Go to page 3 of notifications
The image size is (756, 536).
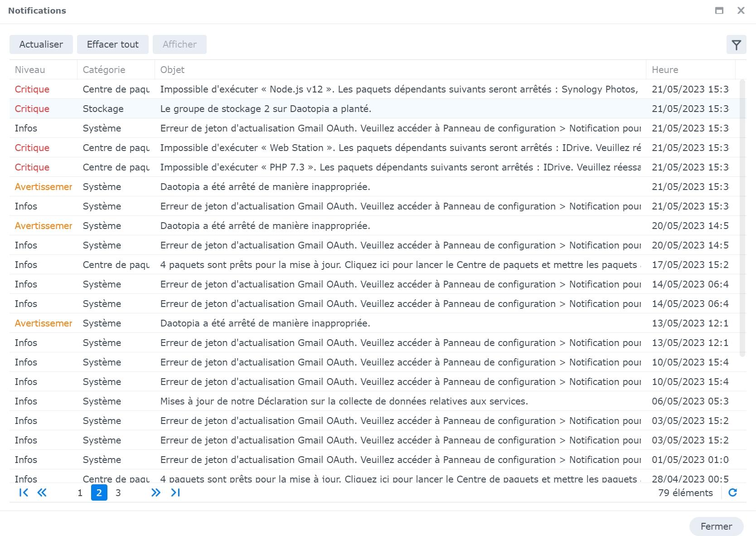[x=118, y=492]
